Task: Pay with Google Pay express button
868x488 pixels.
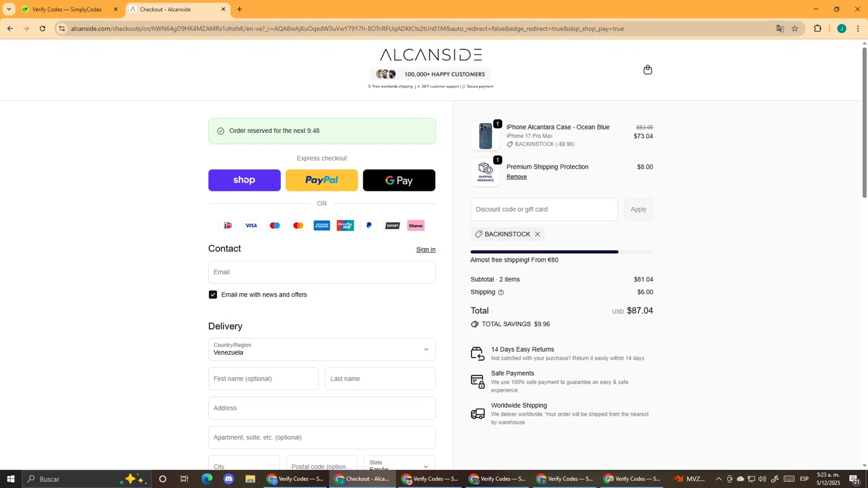Action: [399, 180]
